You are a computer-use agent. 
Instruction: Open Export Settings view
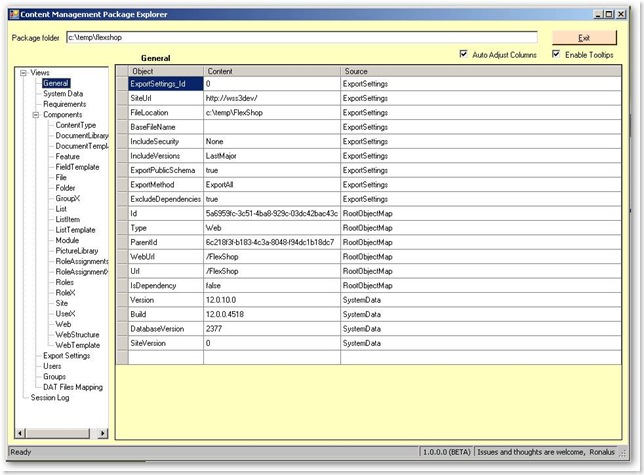point(67,356)
